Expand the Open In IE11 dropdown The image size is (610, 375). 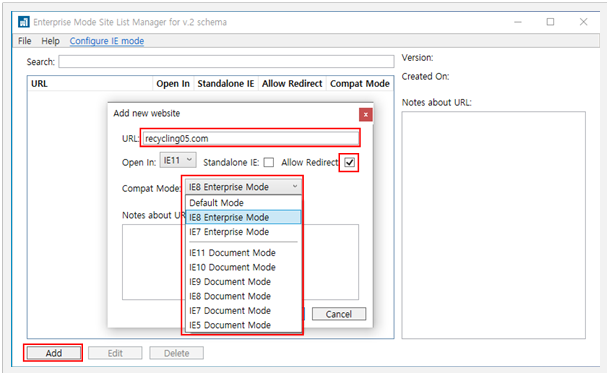178,160
